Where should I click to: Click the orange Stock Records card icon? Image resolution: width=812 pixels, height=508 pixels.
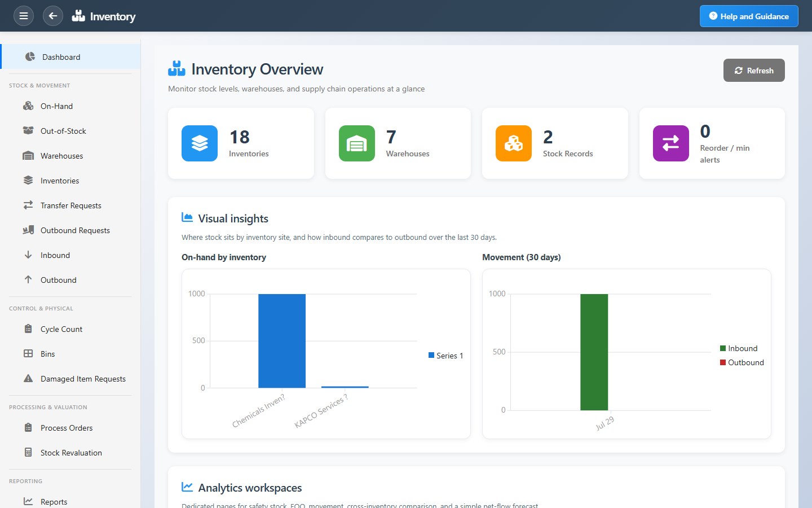point(514,143)
